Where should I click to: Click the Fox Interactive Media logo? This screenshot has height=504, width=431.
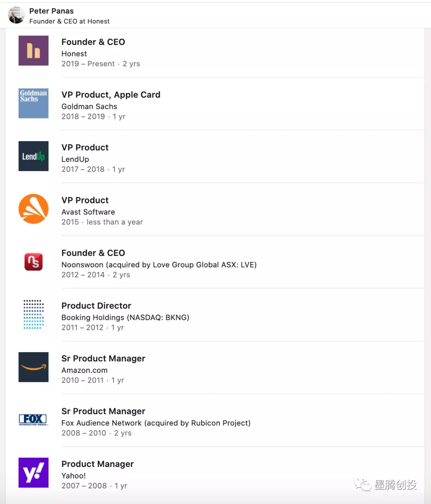[x=34, y=419]
